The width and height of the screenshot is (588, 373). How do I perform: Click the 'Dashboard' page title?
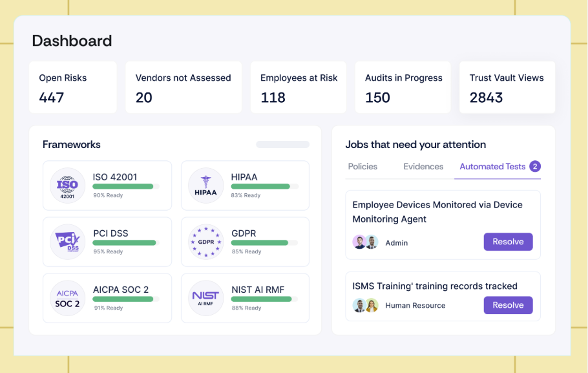point(72,41)
